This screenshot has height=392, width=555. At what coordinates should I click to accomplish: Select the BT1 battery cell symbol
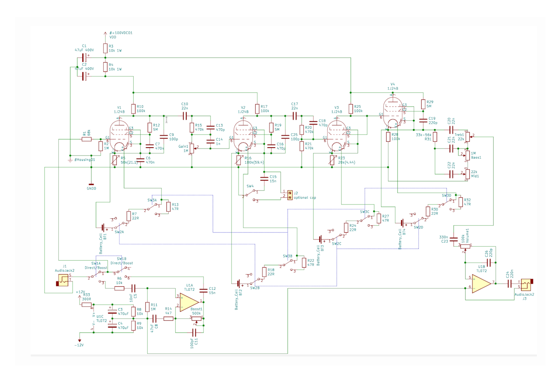click(x=104, y=228)
